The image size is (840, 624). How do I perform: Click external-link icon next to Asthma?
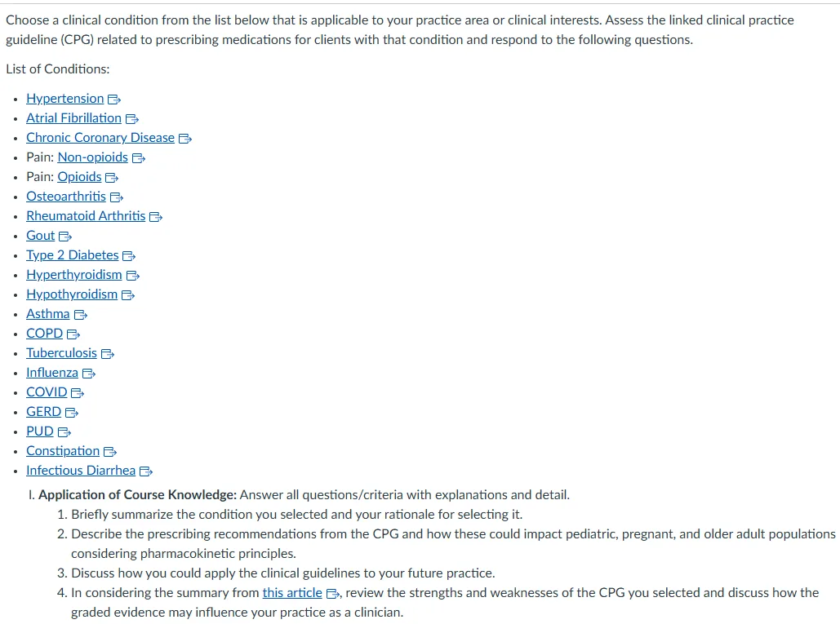click(x=81, y=315)
